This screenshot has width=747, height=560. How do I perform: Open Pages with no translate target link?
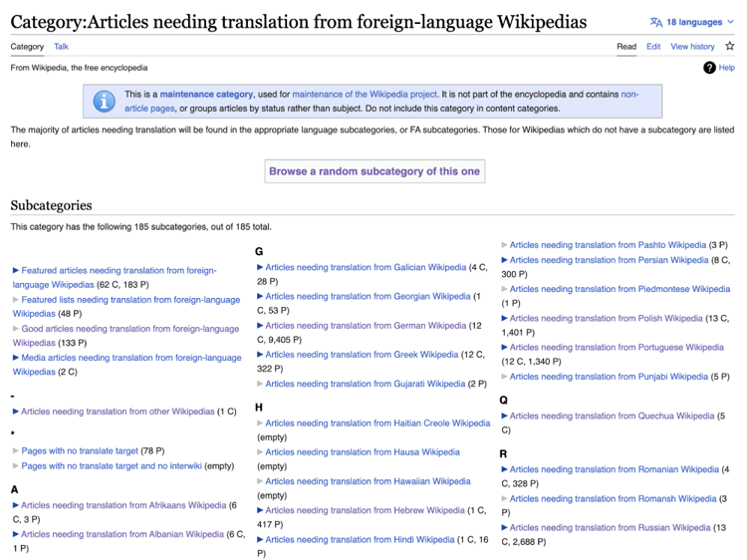click(80, 450)
